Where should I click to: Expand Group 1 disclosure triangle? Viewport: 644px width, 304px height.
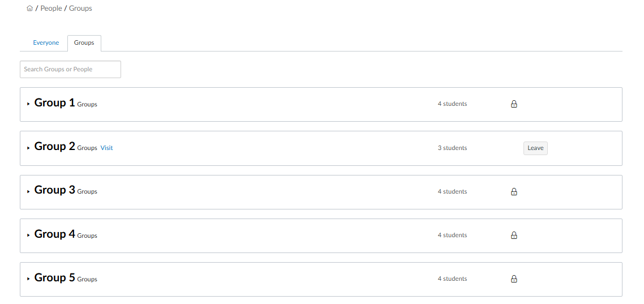pos(28,104)
